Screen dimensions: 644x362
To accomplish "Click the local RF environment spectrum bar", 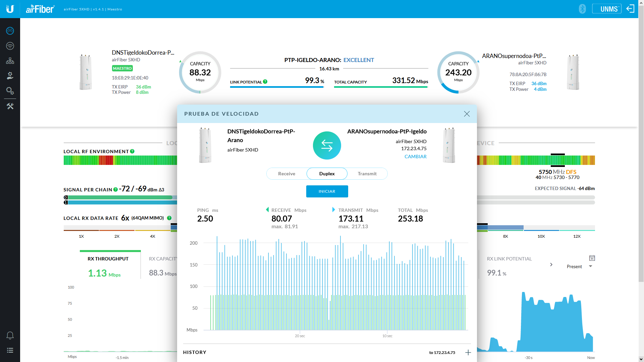I will click(x=120, y=160).
